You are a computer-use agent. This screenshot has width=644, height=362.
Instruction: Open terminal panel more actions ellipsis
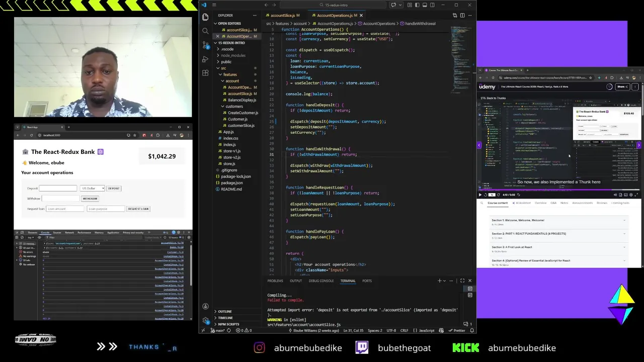pos(452,281)
